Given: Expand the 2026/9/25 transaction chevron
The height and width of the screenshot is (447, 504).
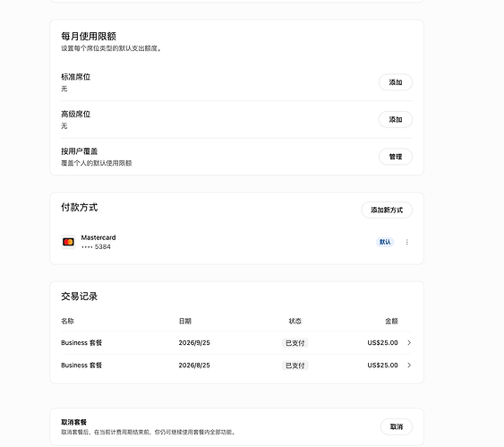Looking at the screenshot, I should point(409,343).
